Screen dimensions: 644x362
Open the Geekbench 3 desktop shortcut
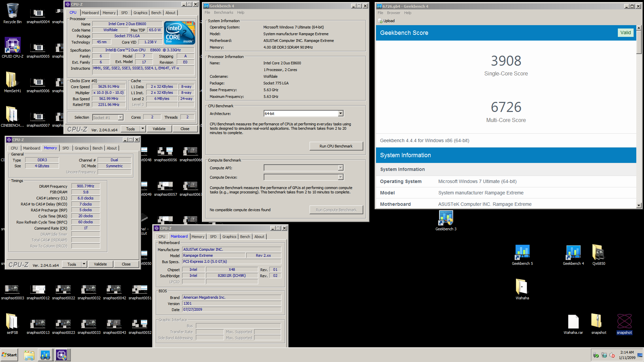pos(446,221)
